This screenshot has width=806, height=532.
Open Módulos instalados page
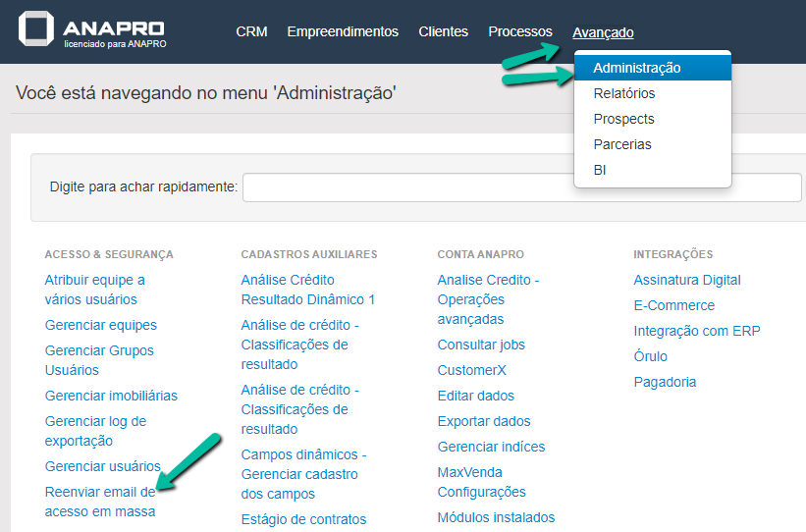click(496, 517)
